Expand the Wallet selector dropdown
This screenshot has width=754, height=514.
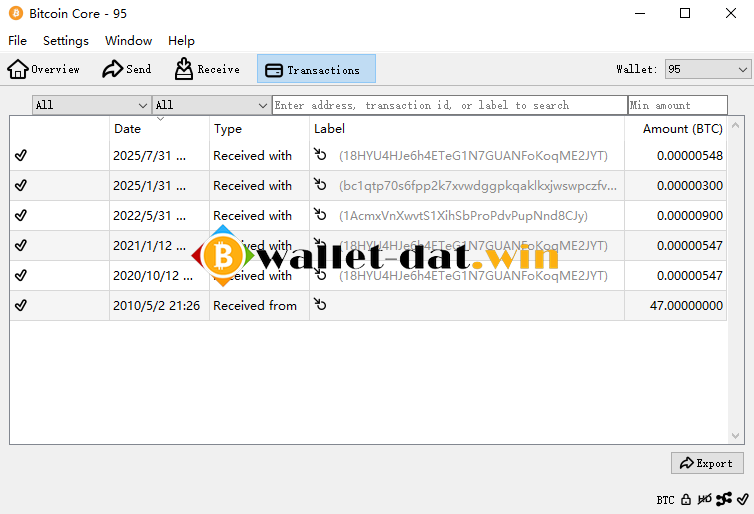tap(707, 69)
